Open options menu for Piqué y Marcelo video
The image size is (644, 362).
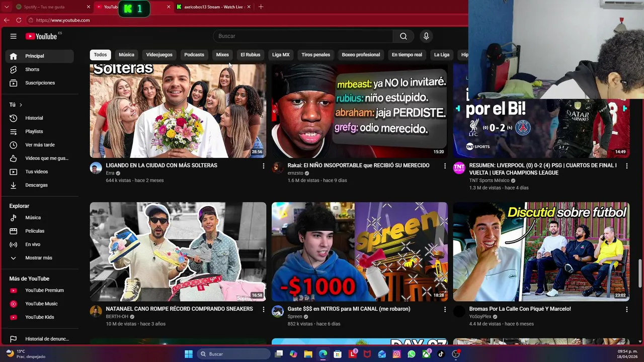pos(626,310)
